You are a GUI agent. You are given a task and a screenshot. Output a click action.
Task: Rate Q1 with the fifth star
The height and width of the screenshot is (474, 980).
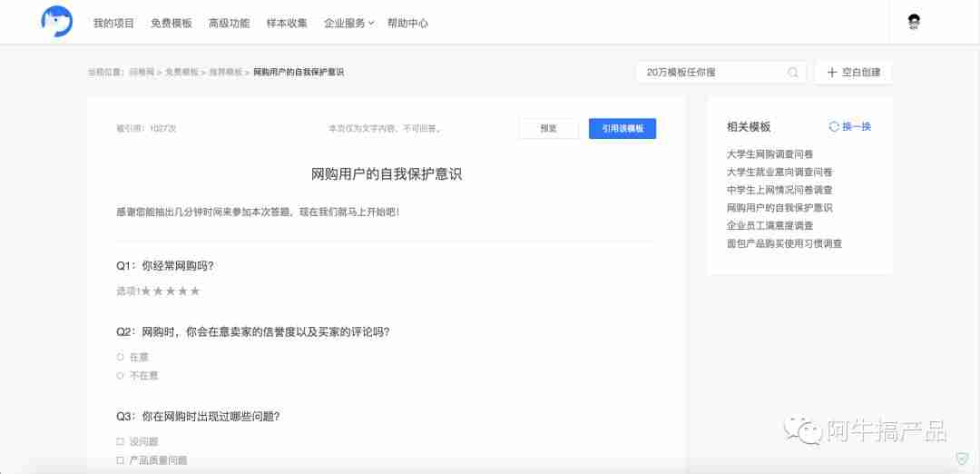click(x=195, y=291)
